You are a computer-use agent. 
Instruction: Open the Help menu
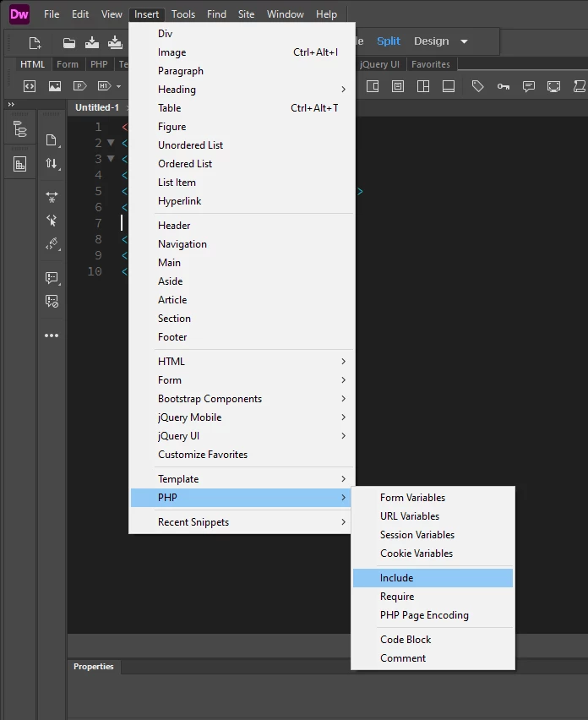[x=326, y=14]
